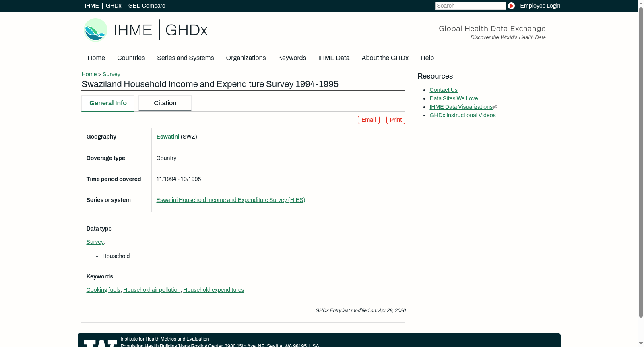This screenshot has width=644, height=347.
Task: Click the GHDx wordmark in header
Action: click(186, 30)
